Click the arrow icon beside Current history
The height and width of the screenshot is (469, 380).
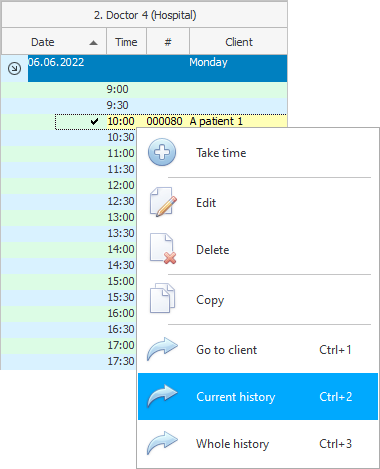click(162, 396)
